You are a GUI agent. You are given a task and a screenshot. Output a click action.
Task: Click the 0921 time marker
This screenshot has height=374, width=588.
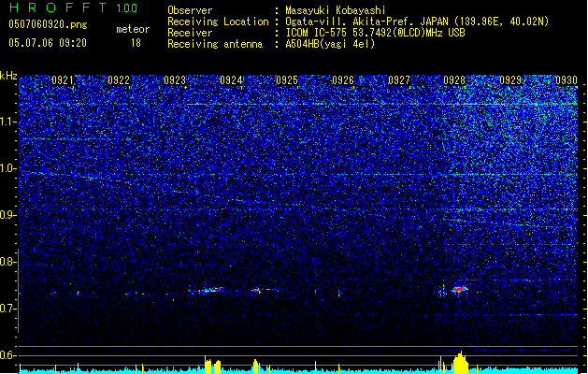[x=63, y=80]
